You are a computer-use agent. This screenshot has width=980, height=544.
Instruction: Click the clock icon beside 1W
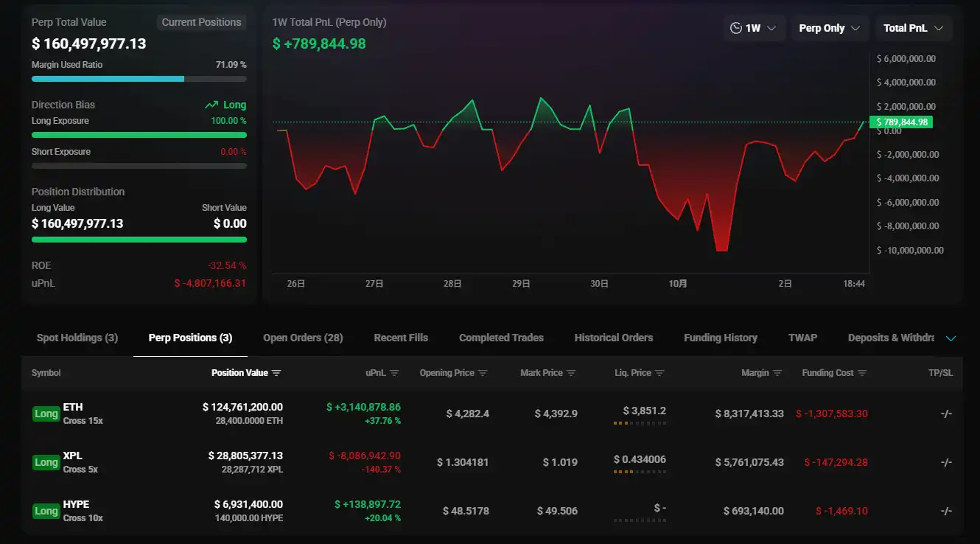coord(735,28)
